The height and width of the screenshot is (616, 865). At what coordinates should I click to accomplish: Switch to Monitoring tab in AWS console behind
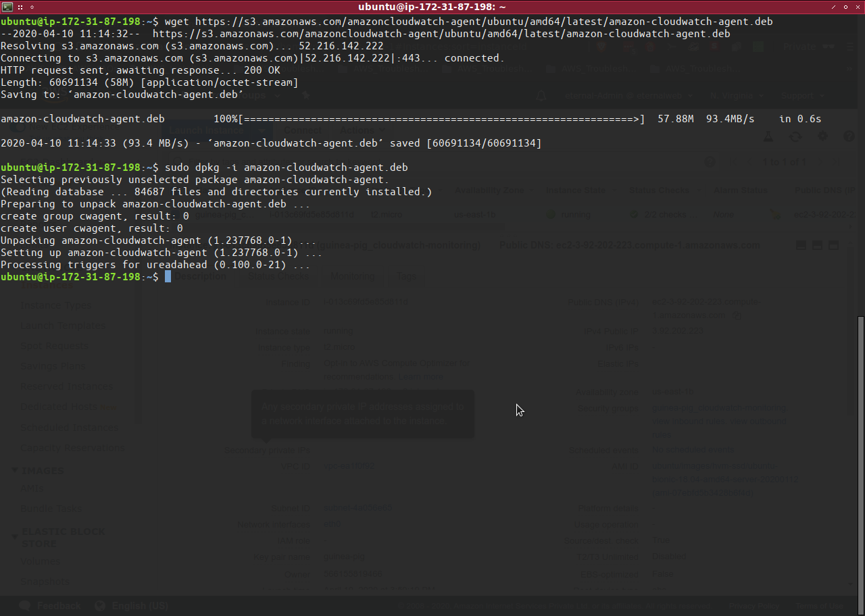pos(353,277)
